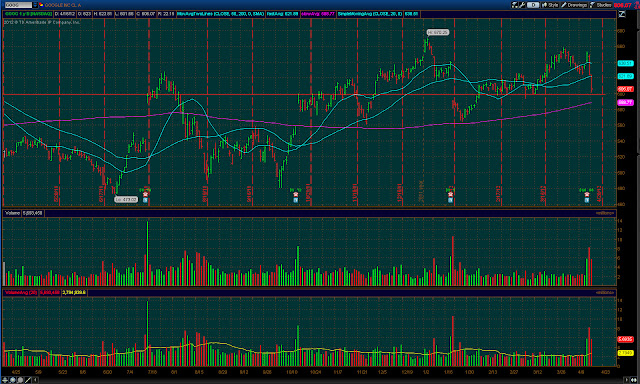Open chart settings wrench icon
Image resolution: width=640 pixels, height=384 pixels.
tap(522, 5)
